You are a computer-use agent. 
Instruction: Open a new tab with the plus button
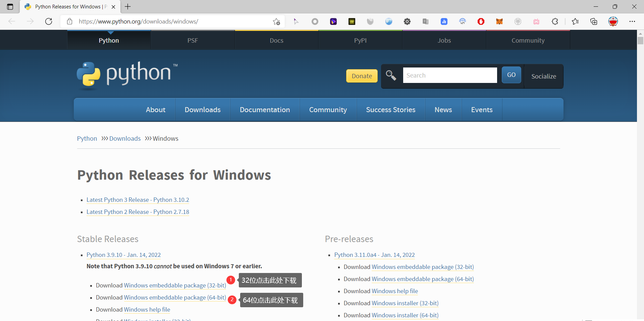tap(128, 7)
